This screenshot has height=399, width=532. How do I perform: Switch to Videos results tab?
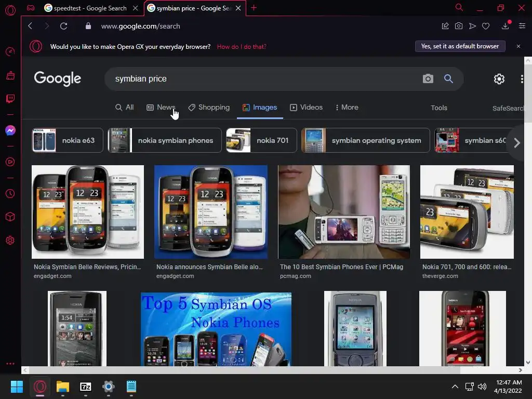click(307, 108)
